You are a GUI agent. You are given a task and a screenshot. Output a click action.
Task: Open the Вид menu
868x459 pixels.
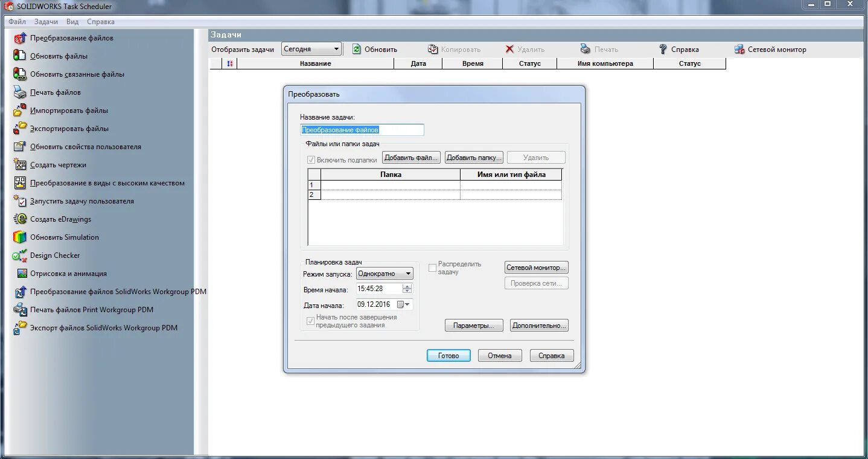click(x=72, y=22)
